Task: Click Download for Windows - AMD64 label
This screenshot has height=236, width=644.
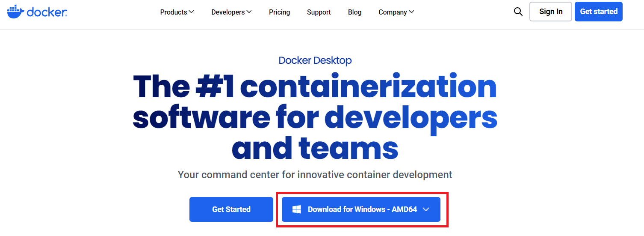Action: point(362,209)
